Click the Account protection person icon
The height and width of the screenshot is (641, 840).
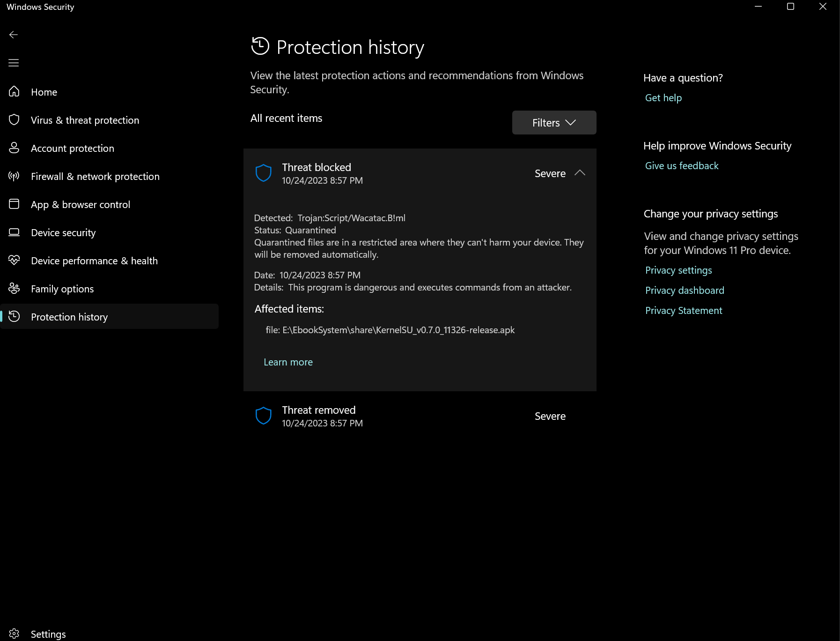click(14, 148)
